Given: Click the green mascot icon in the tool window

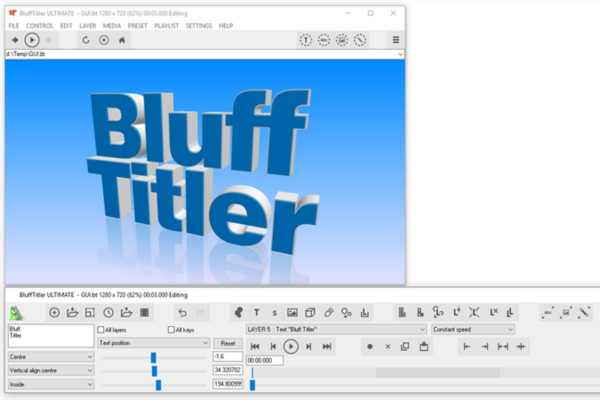Looking at the screenshot, I should click(16, 313).
